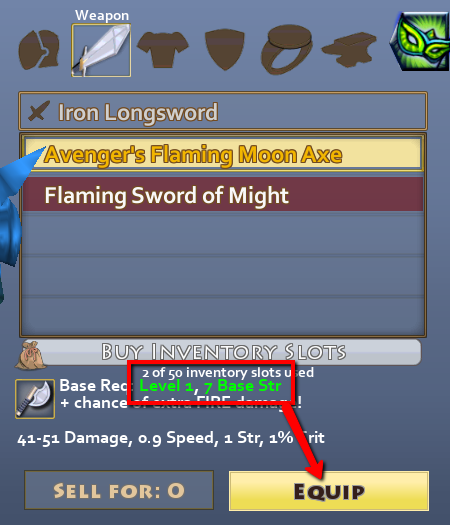Click the money bag icon
Image resolution: width=450 pixels, height=525 pixels.
coord(30,355)
